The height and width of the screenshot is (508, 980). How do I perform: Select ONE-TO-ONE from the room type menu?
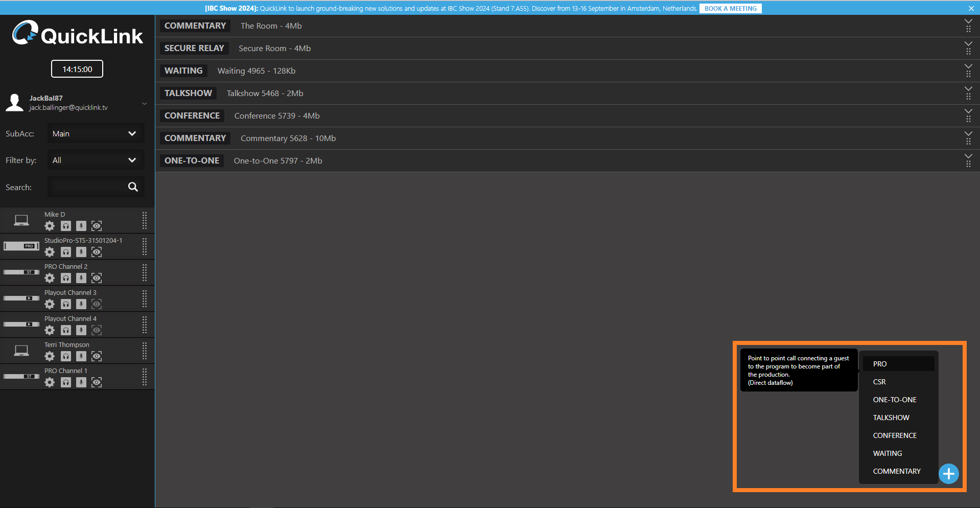click(894, 400)
